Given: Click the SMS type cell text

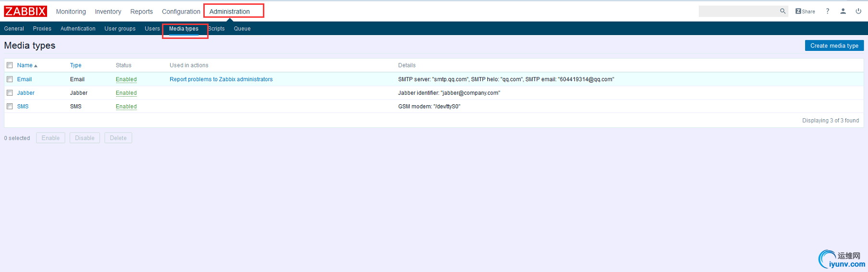Looking at the screenshot, I should click(76, 106).
